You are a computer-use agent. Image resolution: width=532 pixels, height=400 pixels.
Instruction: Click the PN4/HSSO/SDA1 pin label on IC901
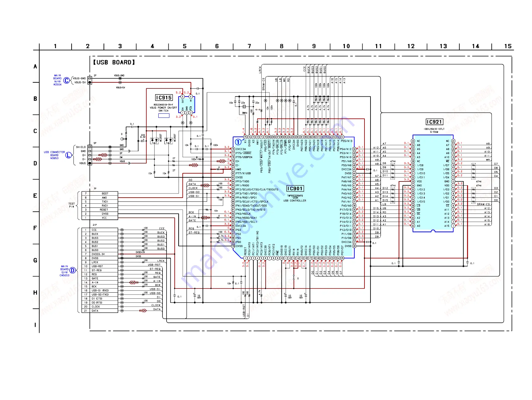(x=246, y=218)
